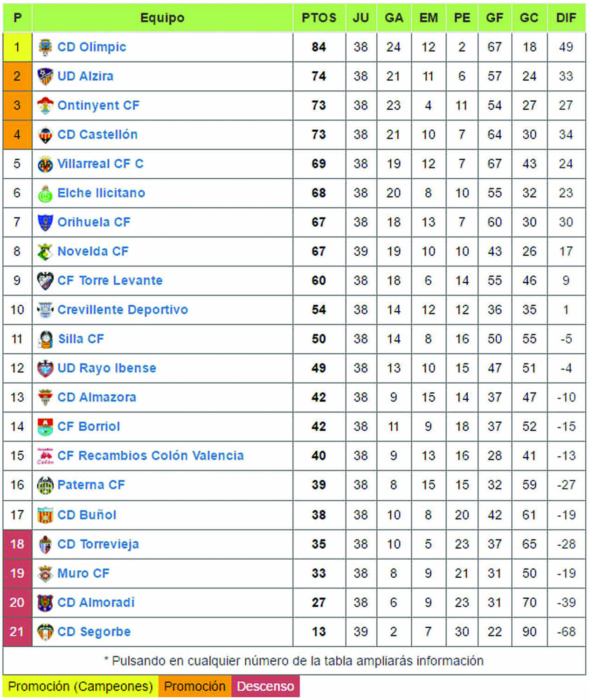Click the CD Olímpic team crest icon
This screenshot has height=700, width=589.
45,47
